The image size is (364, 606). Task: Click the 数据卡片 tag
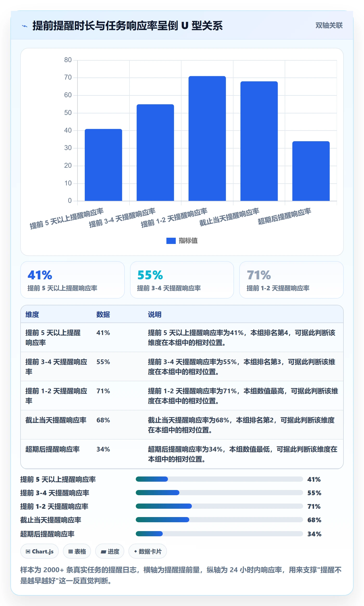click(x=148, y=551)
